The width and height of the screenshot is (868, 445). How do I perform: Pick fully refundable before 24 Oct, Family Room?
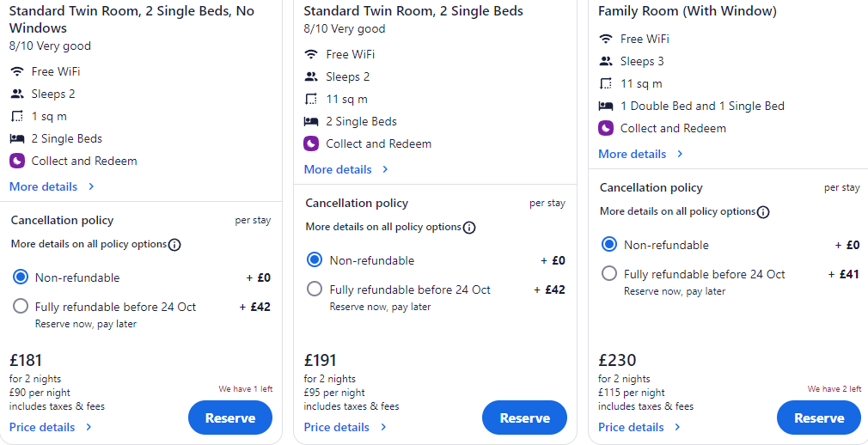[x=609, y=274]
